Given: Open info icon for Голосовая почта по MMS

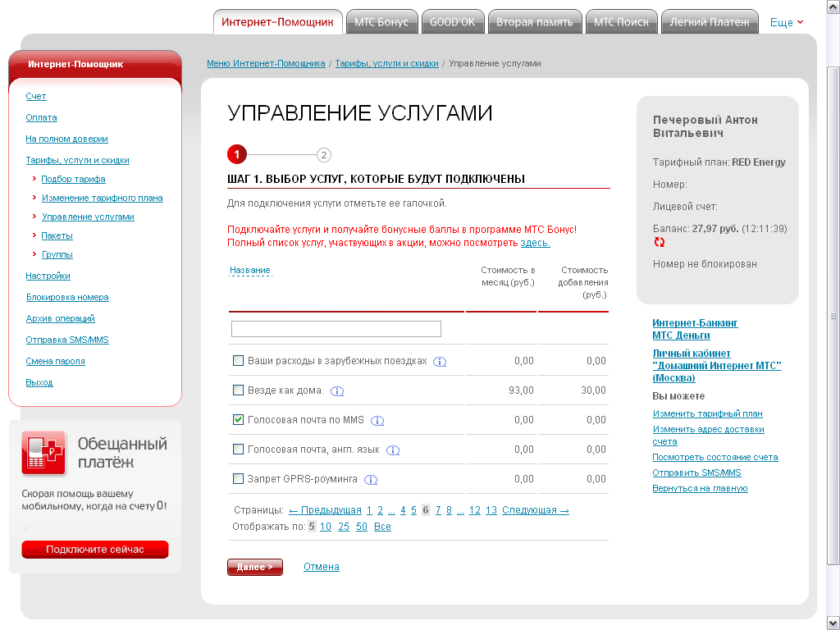Looking at the screenshot, I should pos(377,421).
